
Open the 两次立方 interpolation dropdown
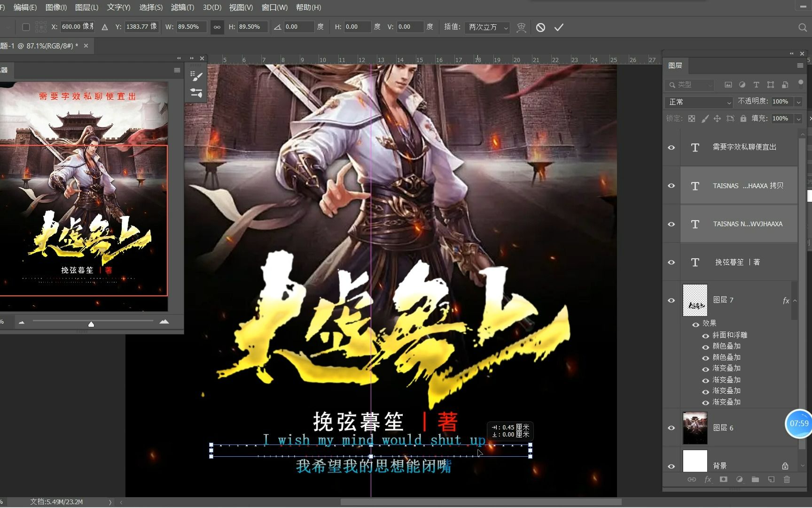487,27
